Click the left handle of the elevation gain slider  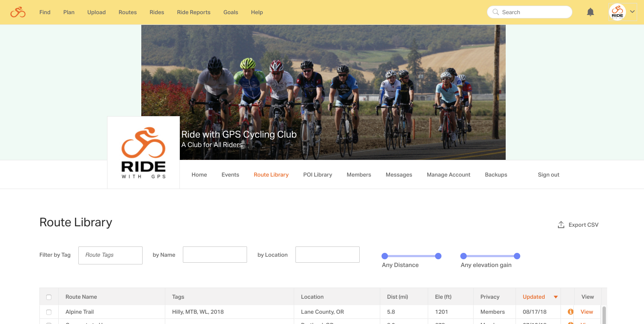463,256
